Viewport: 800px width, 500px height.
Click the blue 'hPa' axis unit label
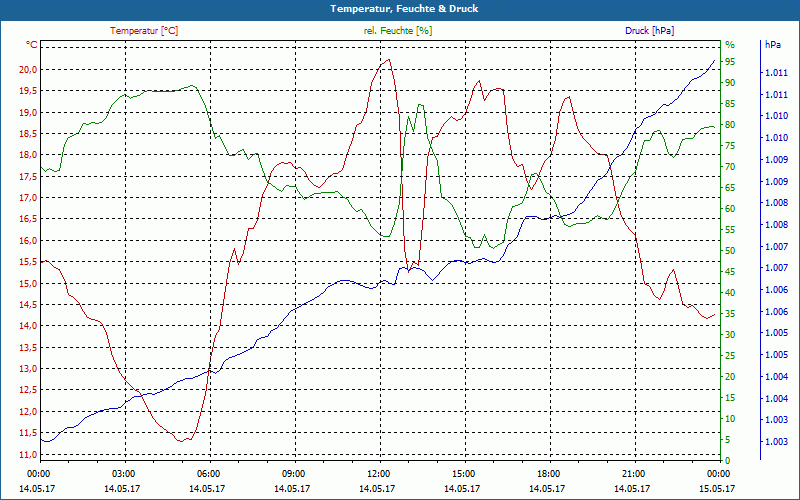pos(772,45)
